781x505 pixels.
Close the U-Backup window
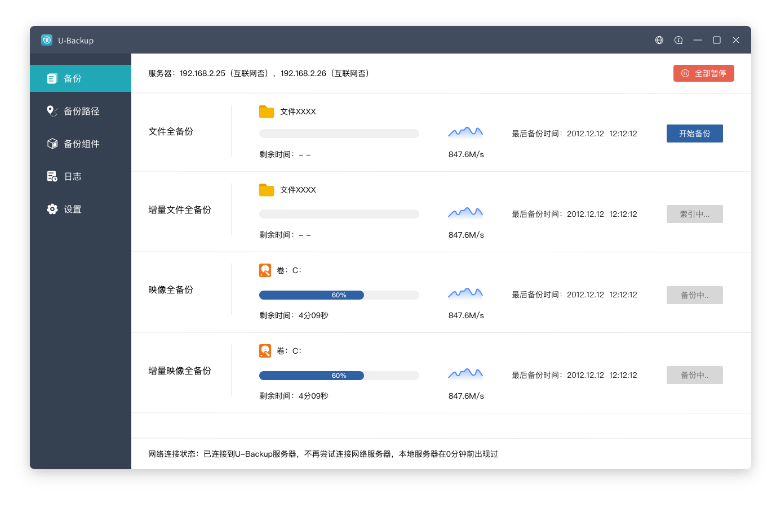tap(736, 40)
